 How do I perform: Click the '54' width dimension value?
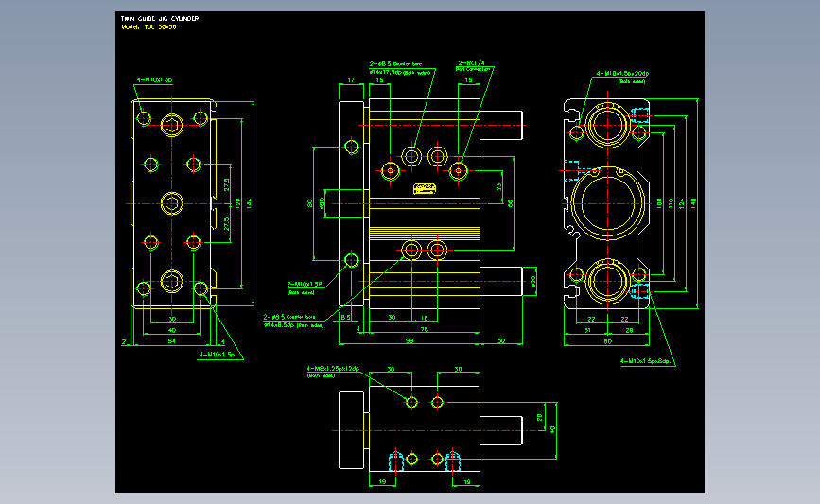click(x=171, y=340)
